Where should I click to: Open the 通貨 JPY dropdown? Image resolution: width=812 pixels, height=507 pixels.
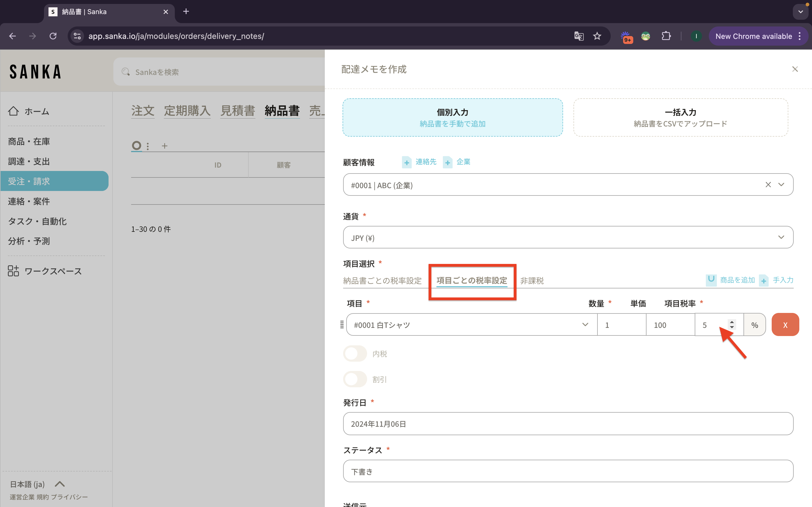click(x=568, y=237)
